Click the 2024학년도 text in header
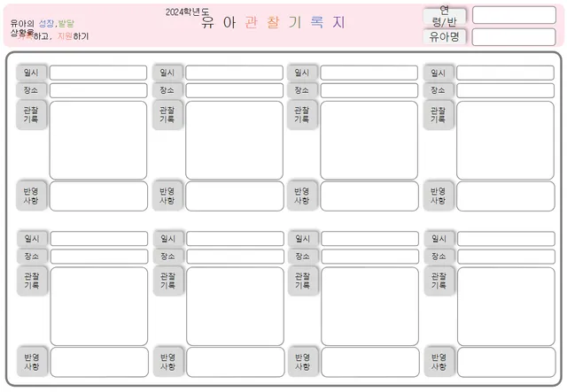The width and height of the screenshot is (567, 392). pos(187,12)
